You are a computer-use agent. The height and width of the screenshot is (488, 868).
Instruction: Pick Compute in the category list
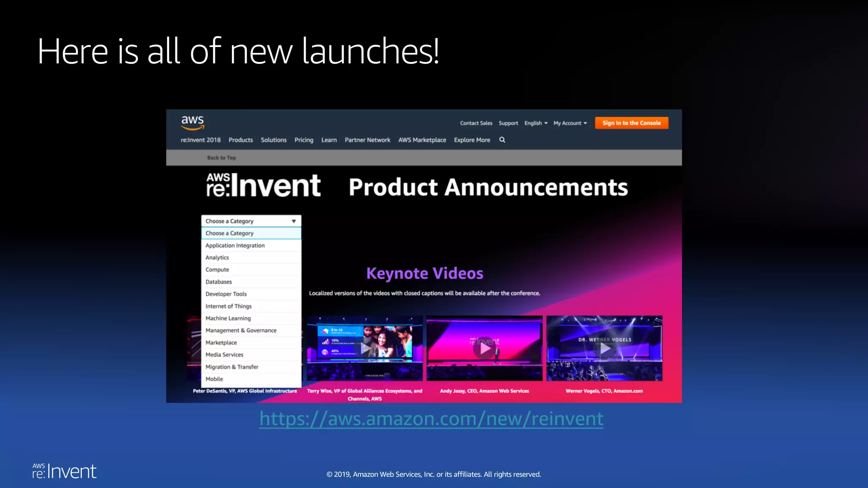pos(251,269)
